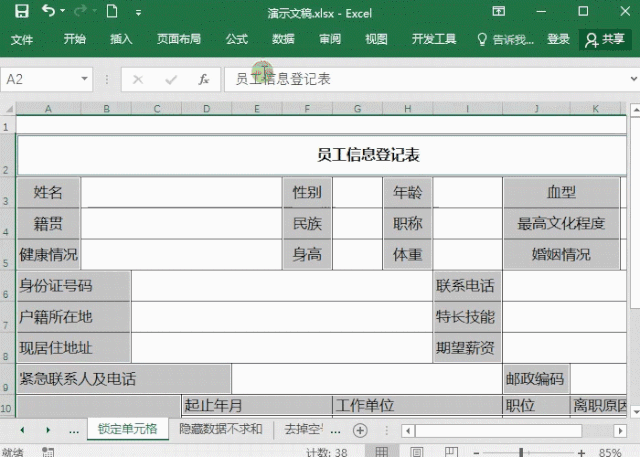This screenshot has width=640, height=457.
Task: Click the Select All corner triangle
Action: coord(9,109)
